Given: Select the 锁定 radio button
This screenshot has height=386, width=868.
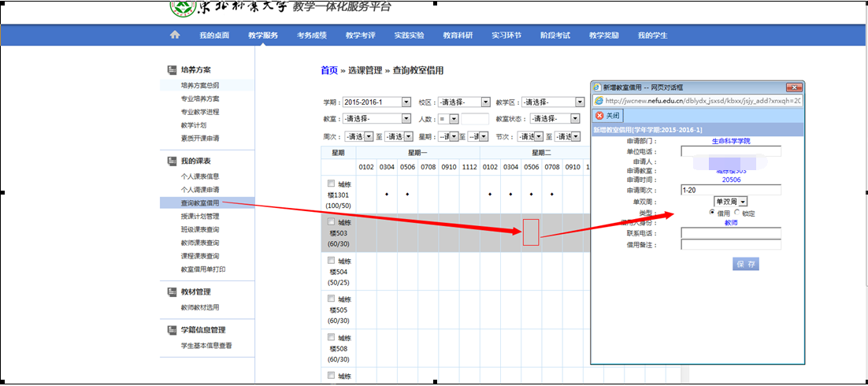Looking at the screenshot, I should [x=737, y=213].
